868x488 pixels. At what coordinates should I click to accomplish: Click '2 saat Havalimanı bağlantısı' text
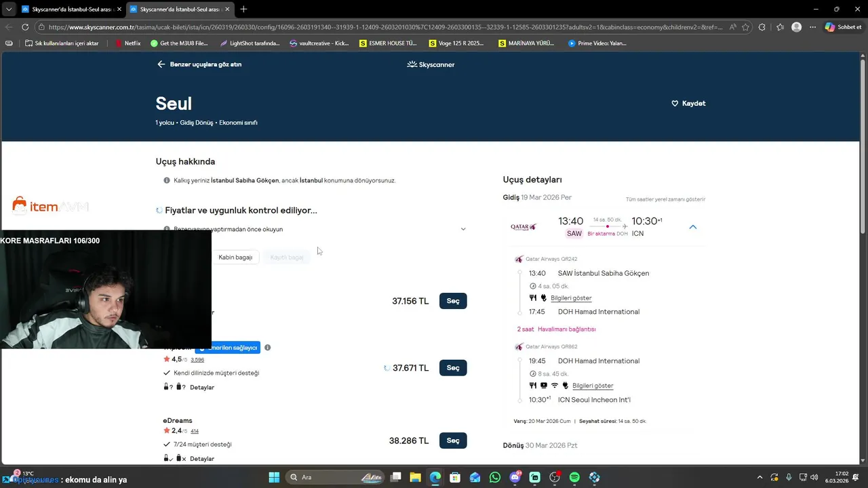pos(556,329)
